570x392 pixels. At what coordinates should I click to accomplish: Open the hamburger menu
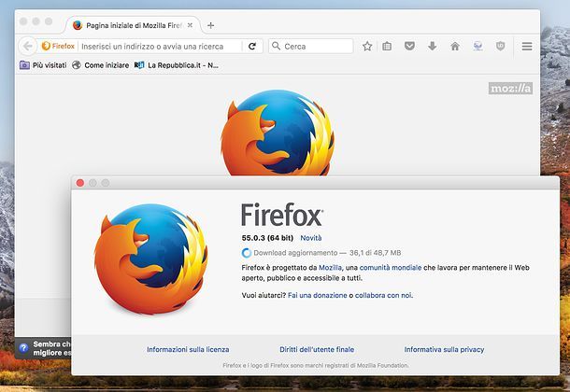(527, 46)
